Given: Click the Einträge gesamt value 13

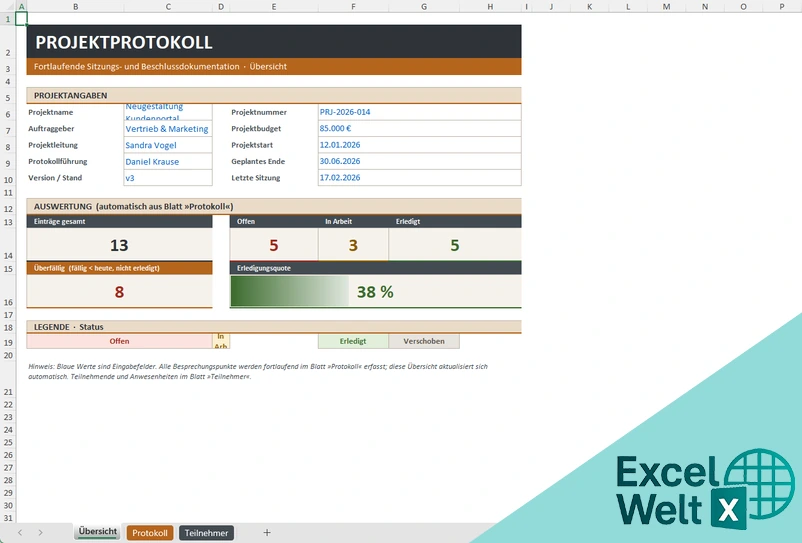Looking at the screenshot, I should click(119, 245).
